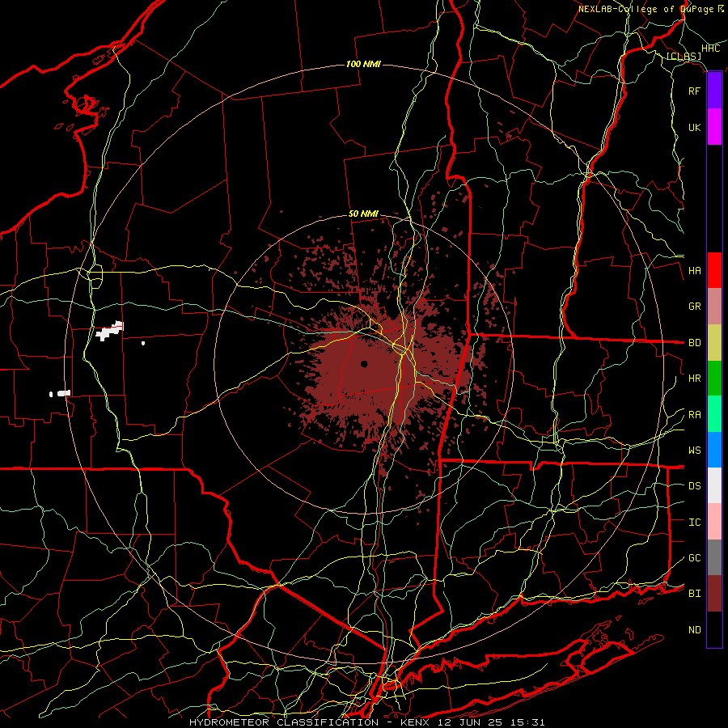Click the GC gray legend swatch
This screenshot has height=728, width=728.
[714, 557]
